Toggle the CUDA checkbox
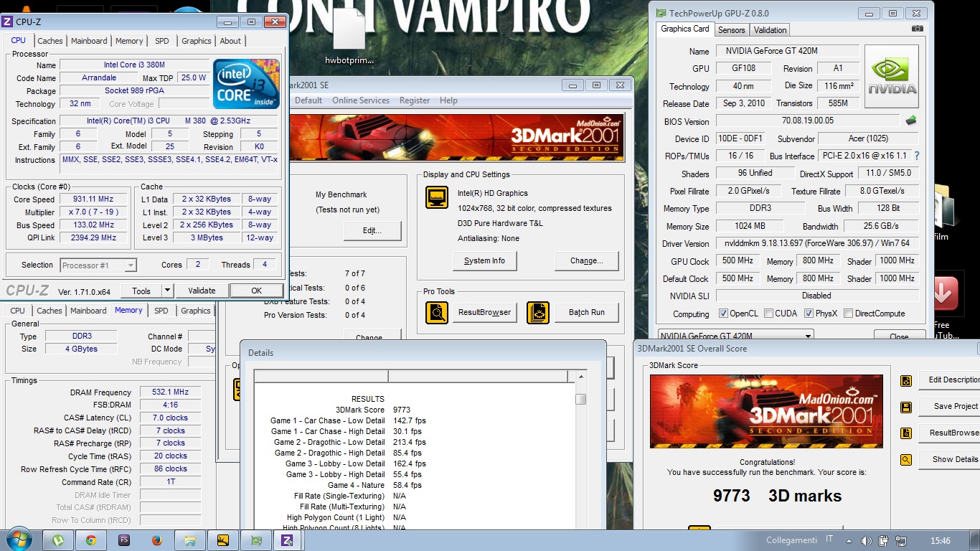 coord(768,314)
